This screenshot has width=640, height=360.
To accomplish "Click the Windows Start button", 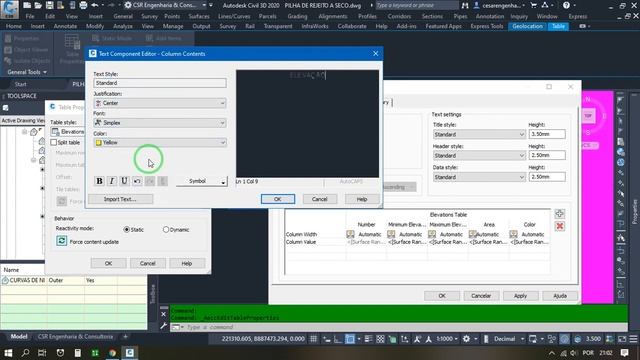I will point(8,353).
